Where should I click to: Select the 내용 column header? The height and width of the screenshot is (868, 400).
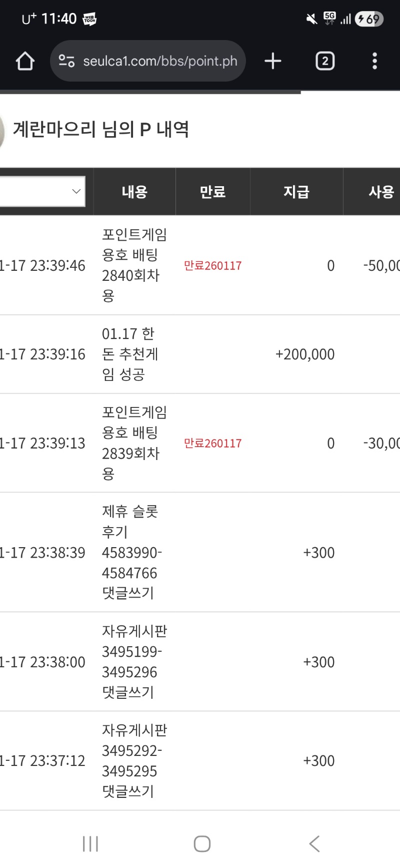pyautogui.click(x=134, y=192)
